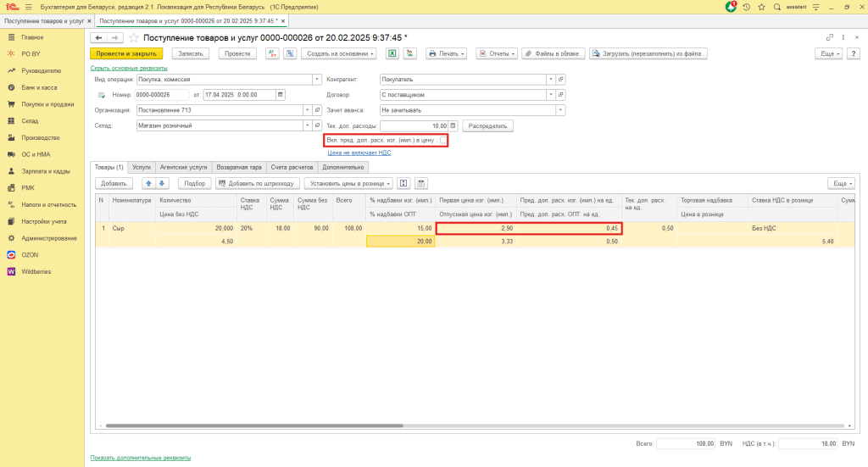868x467 pixels.
Task: Click the Файлы в облаке button
Action: pos(553,53)
